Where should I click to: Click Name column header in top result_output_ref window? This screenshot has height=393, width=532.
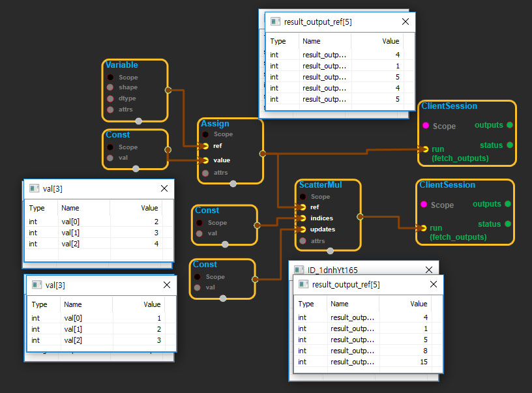pos(312,41)
